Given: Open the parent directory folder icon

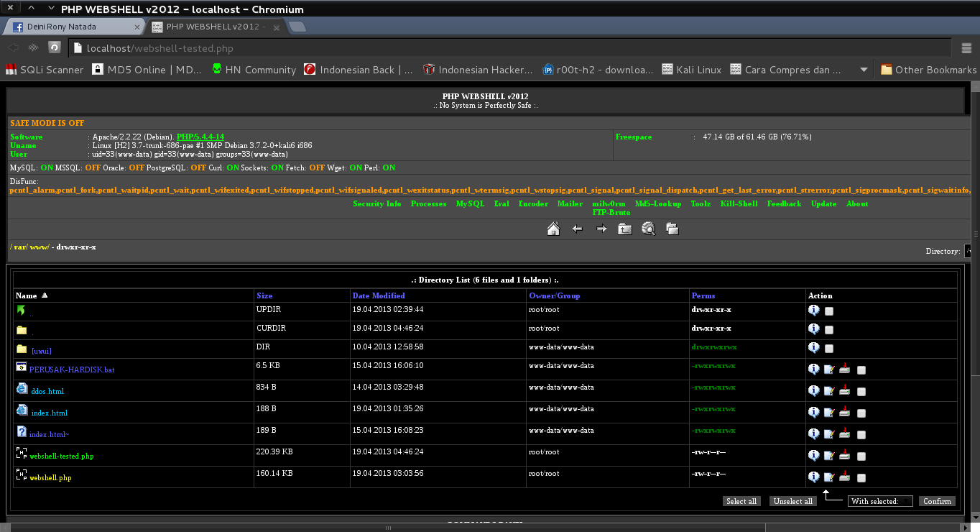Looking at the screenshot, I should coord(624,228).
